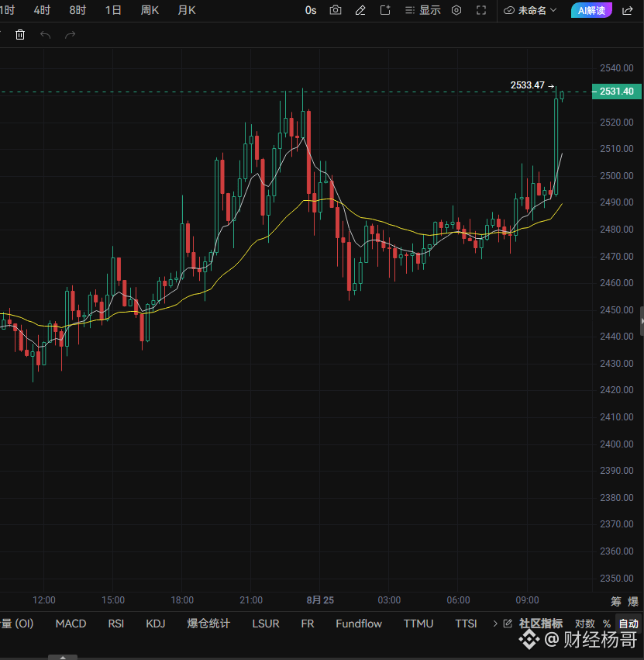The height and width of the screenshot is (660, 644).
Task: Open 社区指标 community indicators
Action: coord(541,624)
